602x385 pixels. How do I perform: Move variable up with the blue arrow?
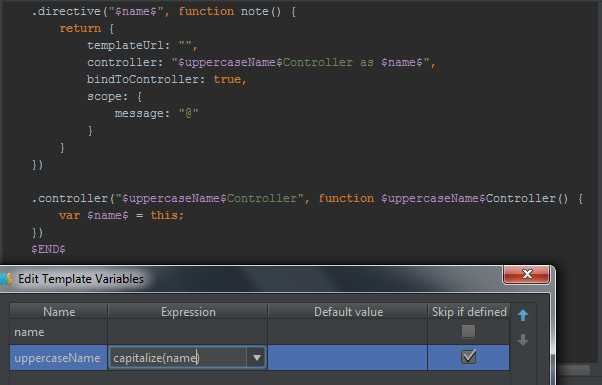[x=523, y=315]
